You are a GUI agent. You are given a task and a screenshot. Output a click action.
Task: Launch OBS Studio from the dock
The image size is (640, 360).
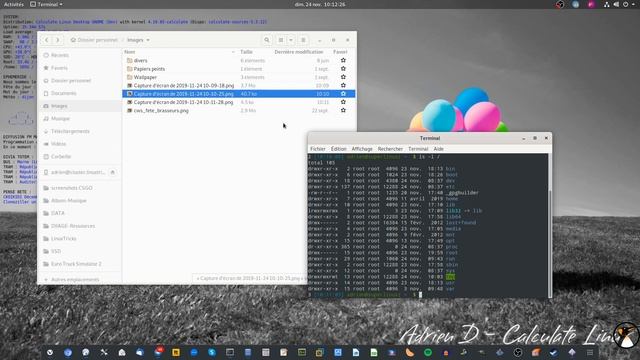tap(518, 352)
